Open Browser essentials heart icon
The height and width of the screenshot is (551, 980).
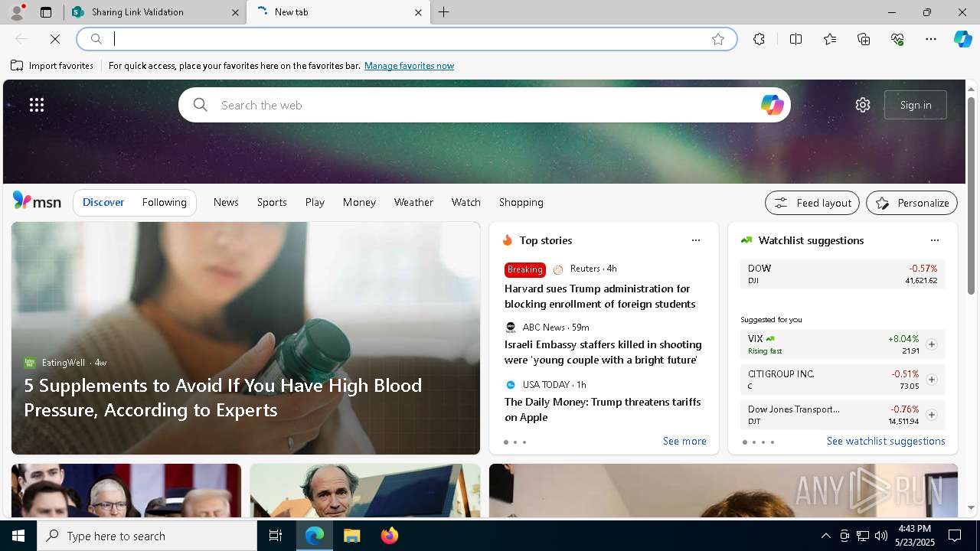pyautogui.click(x=897, y=39)
